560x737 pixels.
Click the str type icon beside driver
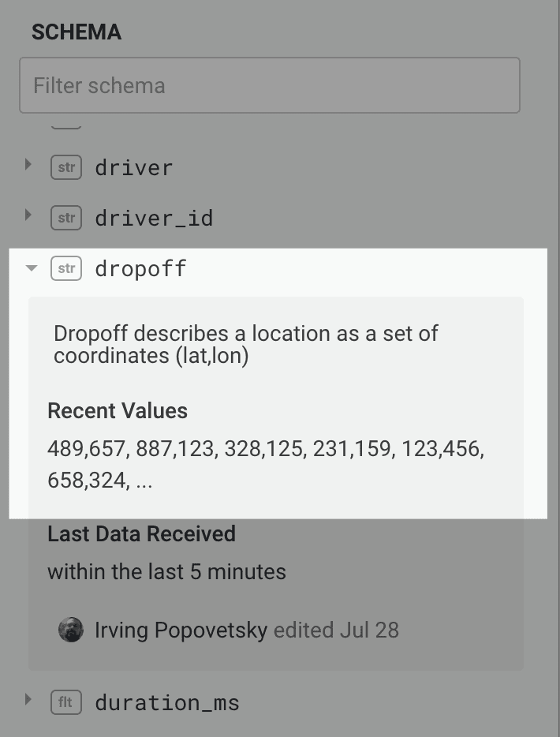(66, 167)
